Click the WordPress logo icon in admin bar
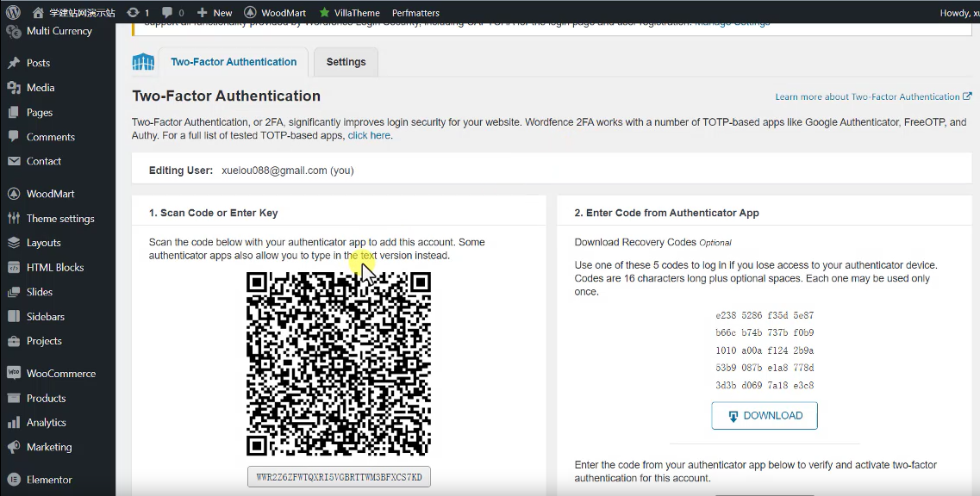Image resolution: width=980 pixels, height=496 pixels. (13, 13)
